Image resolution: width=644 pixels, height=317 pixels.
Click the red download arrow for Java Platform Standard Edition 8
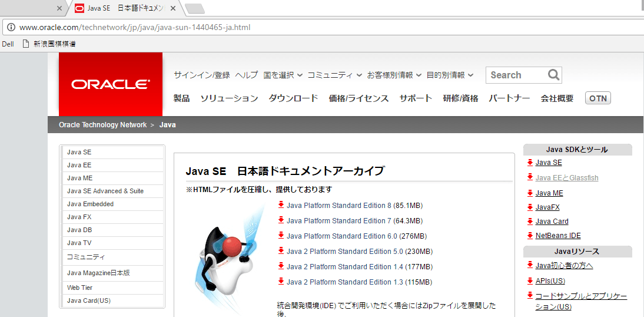click(x=281, y=205)
